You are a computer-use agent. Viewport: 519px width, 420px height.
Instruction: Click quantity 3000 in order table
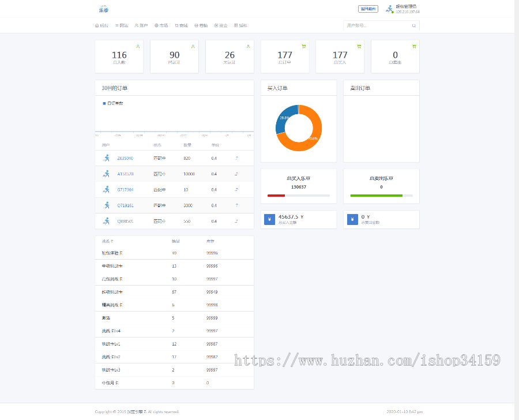(x=187, y=205)
